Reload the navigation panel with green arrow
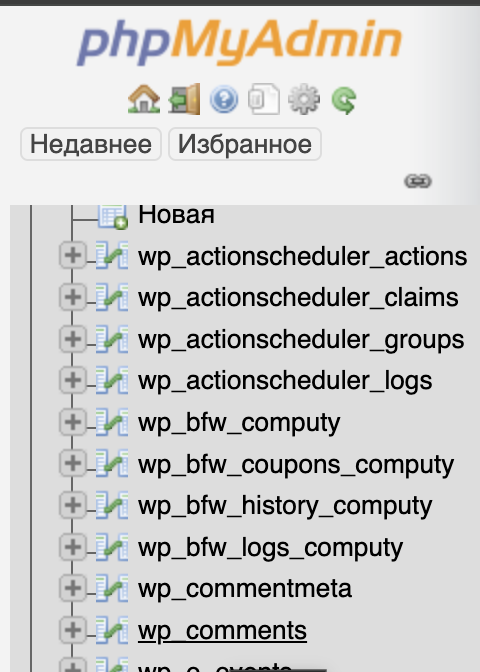Viewport: 480px width, 672px height. pos(344,100)
